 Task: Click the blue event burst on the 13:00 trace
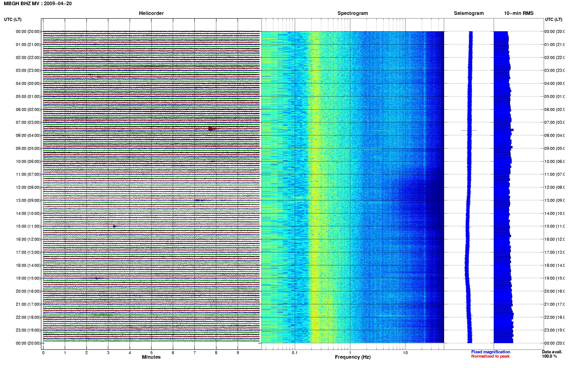point(199,200)
